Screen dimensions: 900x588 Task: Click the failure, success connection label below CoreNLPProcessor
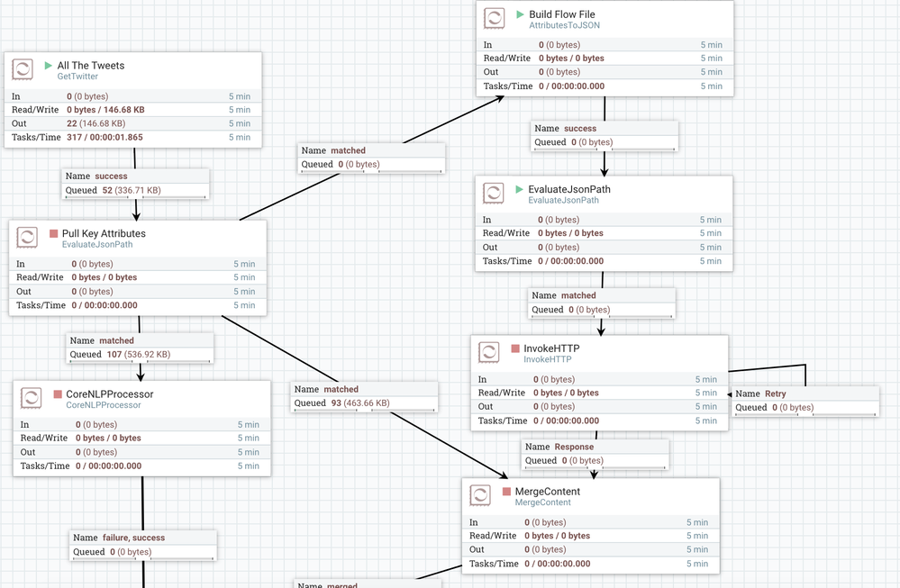[x=143, y=543]
